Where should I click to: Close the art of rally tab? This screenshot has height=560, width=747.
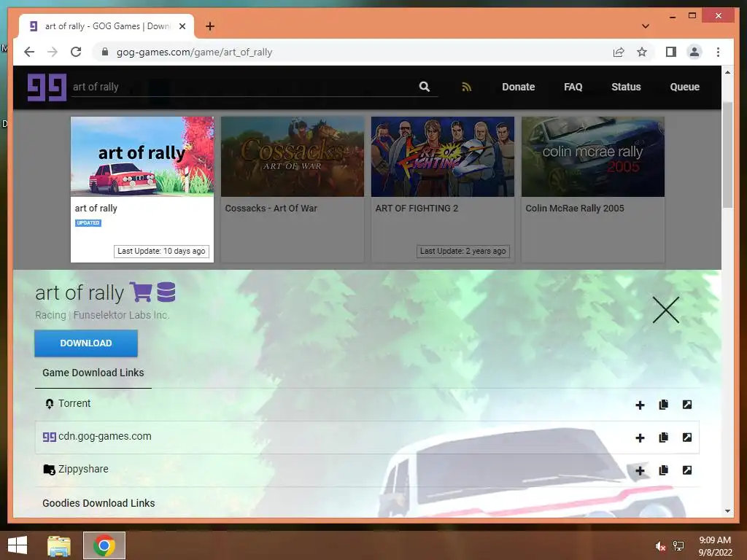pyautogui.click(x=182, y=26)
